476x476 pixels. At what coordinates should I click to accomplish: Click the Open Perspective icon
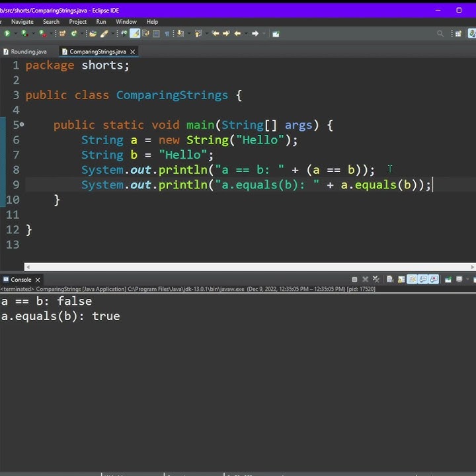coord(458,34)
